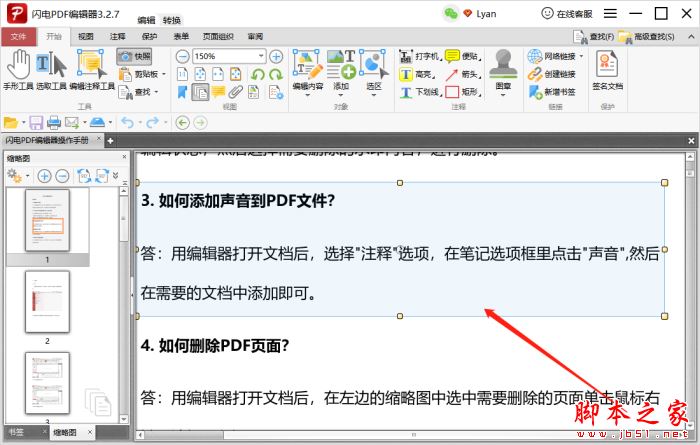Image resolution: width=700 pixels, height=445 pixels.
Task: Open a new document tab with plus
Action: [110, 141]
